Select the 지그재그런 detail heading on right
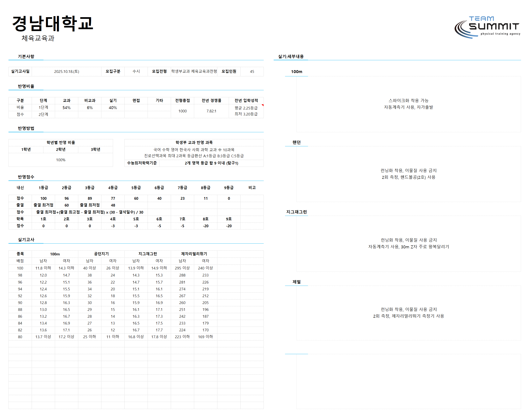 296,212
